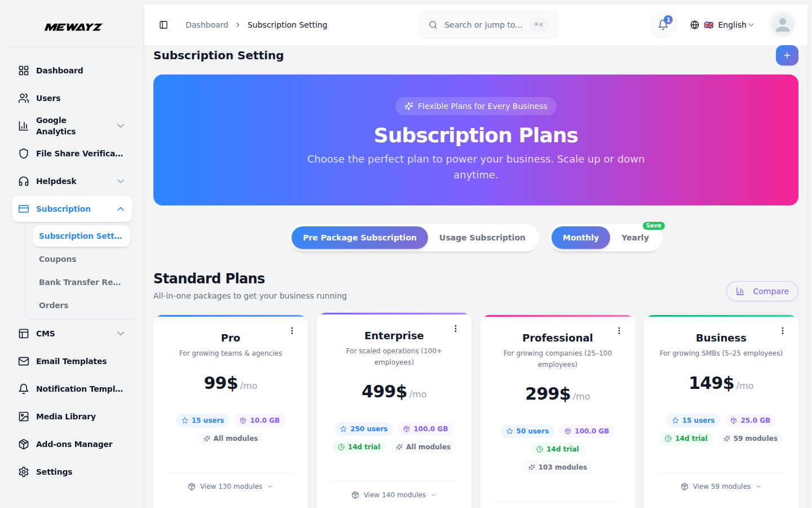
Task: Switch billing to Yearly
Action: click(x=634, y=238)
